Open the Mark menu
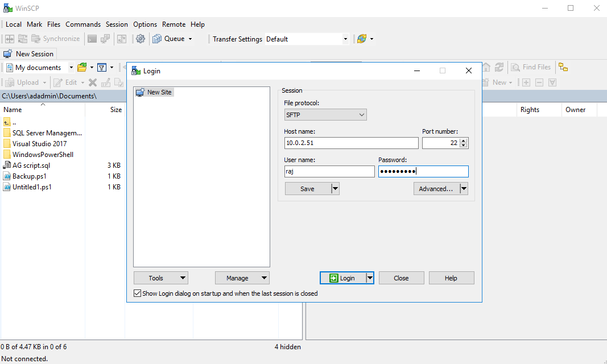607x364 pixels. [35, 24]
